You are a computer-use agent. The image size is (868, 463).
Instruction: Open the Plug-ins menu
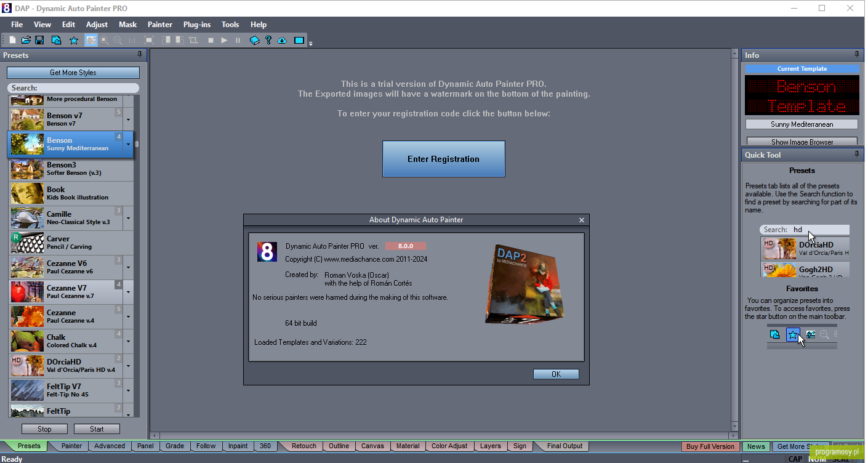click(x=197, y=25)
